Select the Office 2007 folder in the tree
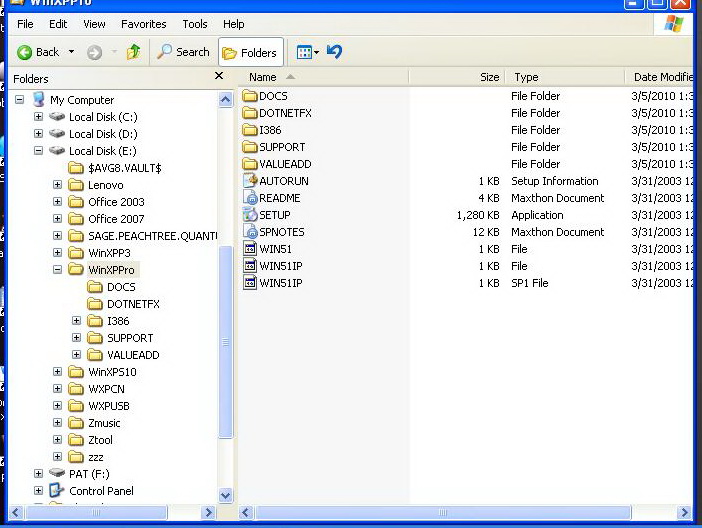Screen dimensions: 702x528 click(116, 219)
